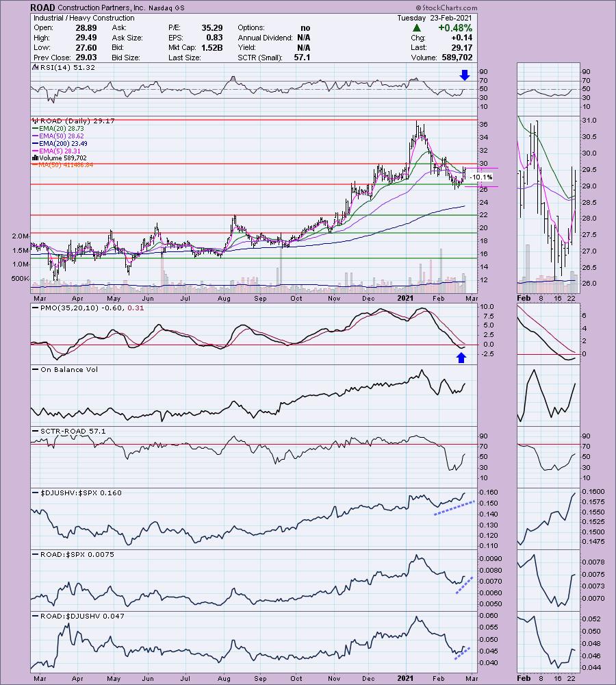The width and height of the screenshot is (616, 685).
Task: Click the SCTR (Small) value 57.1
Action: [302, 58]
